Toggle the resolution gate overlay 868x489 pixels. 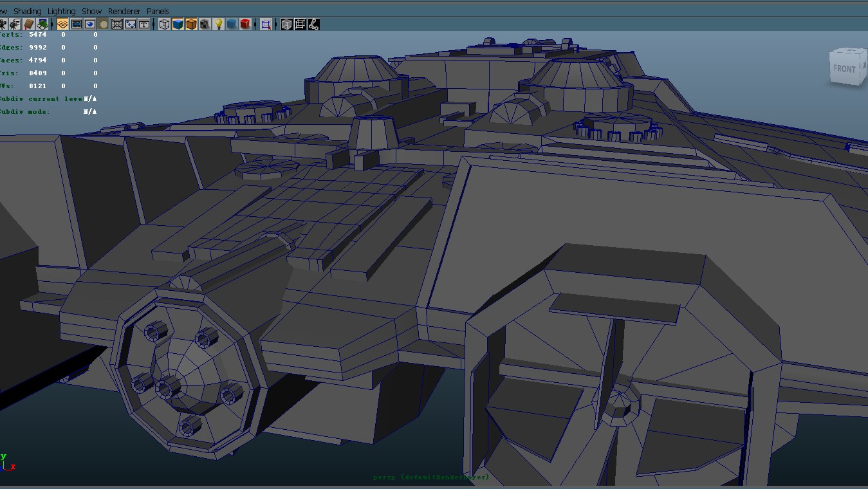point(90,24)
